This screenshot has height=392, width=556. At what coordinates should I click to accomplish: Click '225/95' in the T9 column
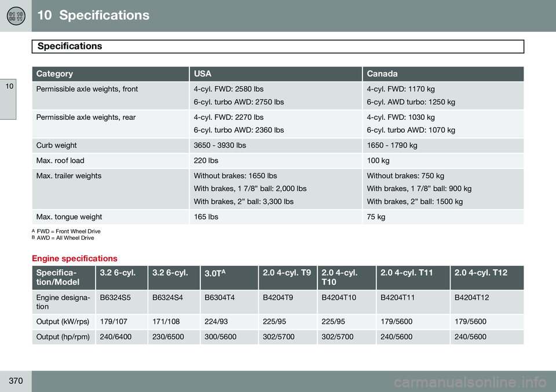click(274, 322)
